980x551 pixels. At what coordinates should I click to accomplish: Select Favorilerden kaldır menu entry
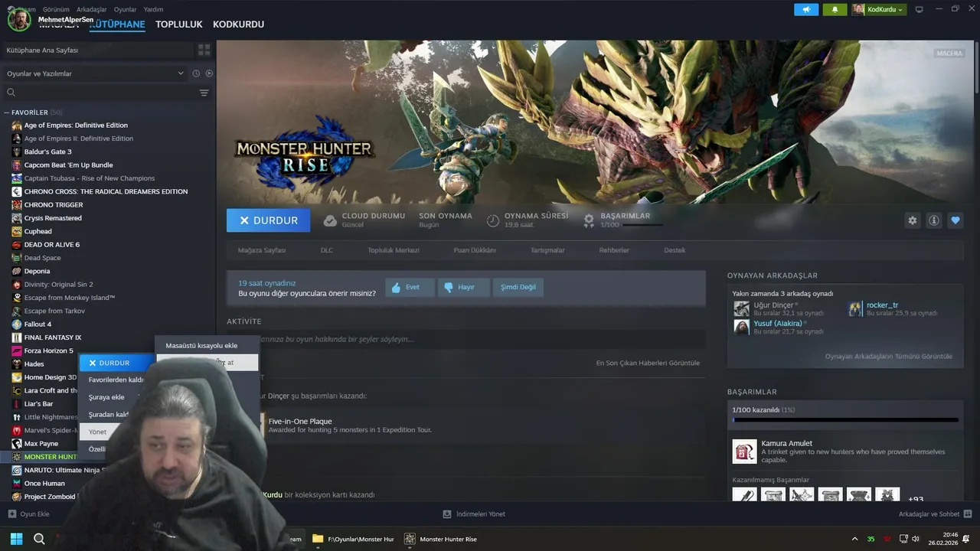116,380
